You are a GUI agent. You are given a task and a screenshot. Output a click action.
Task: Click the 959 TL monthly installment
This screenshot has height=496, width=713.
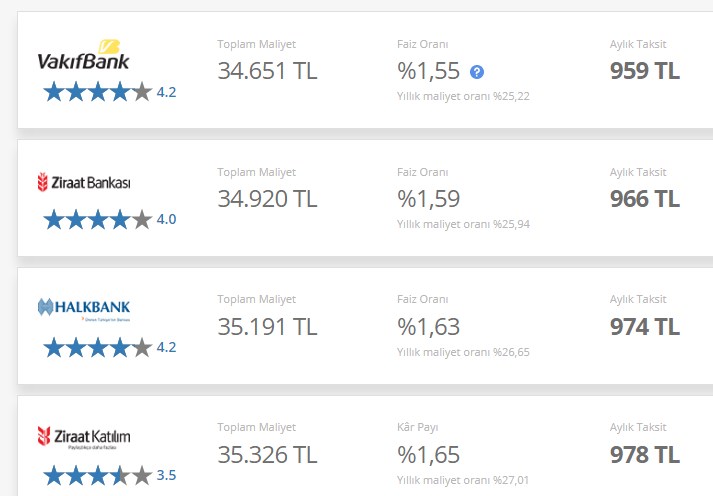645,71
